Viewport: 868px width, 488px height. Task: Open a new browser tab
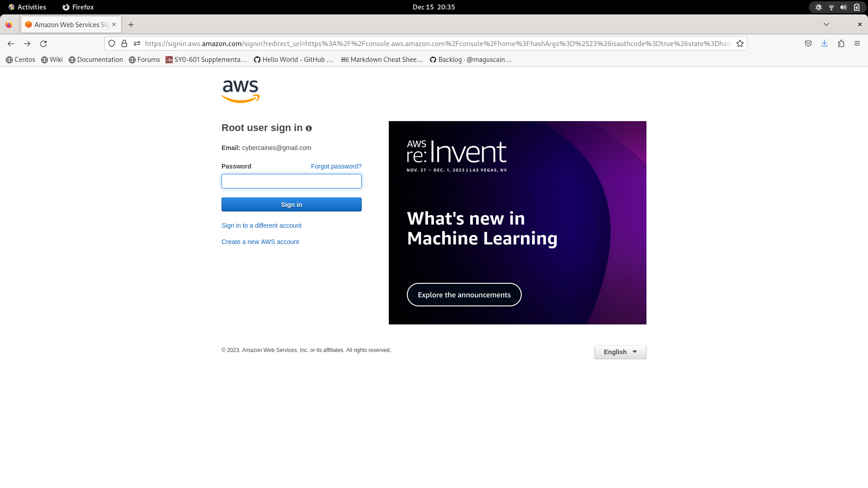click(131, 24)
